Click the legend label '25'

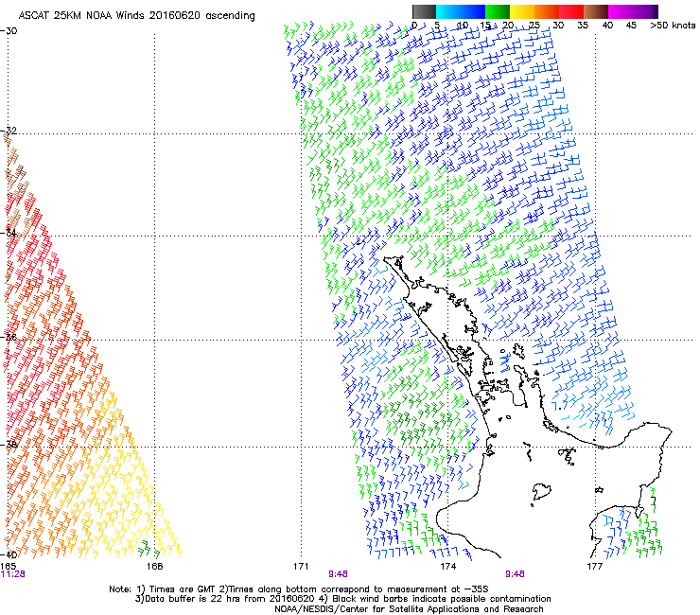(x=534, y=26)
